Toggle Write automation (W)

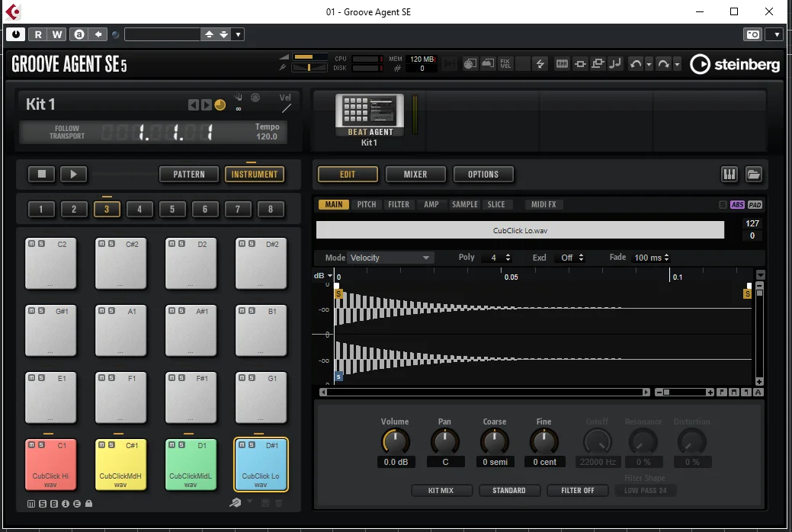pyautogui.click(x=57, y=34)
